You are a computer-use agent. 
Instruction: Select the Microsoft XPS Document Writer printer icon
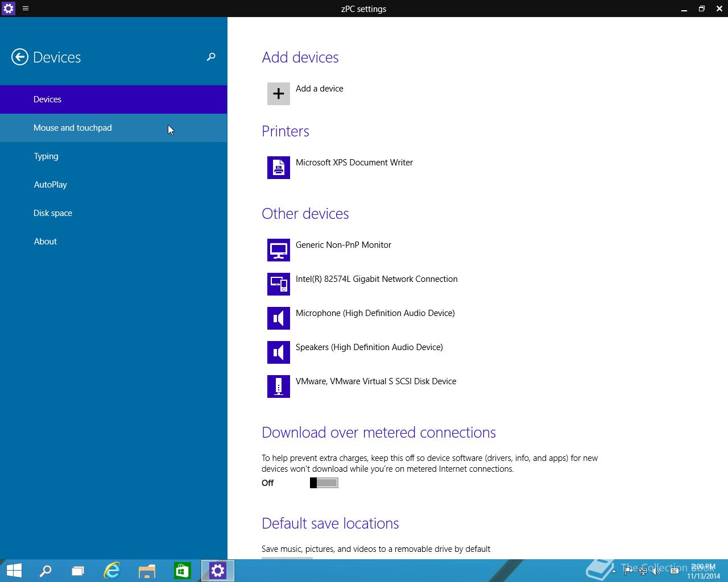(279, 168)
